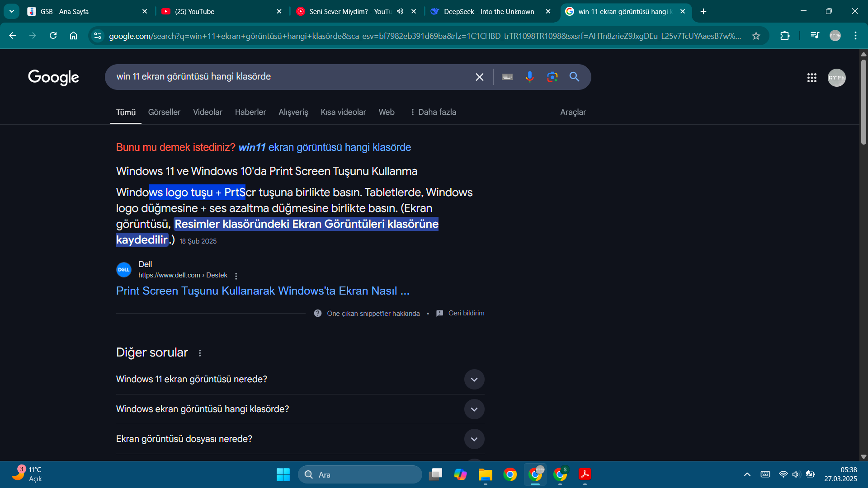Open File Explorer from the taskbar
868x488 pixels.
[485, 474]
